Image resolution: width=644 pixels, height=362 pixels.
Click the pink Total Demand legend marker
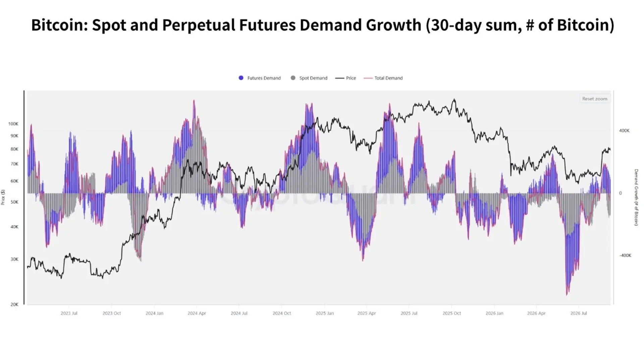[368, 78]
